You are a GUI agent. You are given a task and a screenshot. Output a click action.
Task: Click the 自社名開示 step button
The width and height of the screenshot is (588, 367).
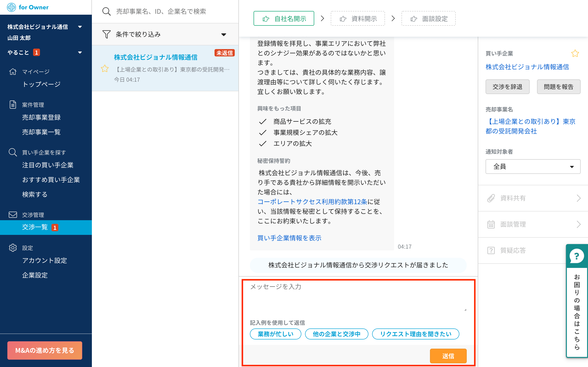[284, 18]
